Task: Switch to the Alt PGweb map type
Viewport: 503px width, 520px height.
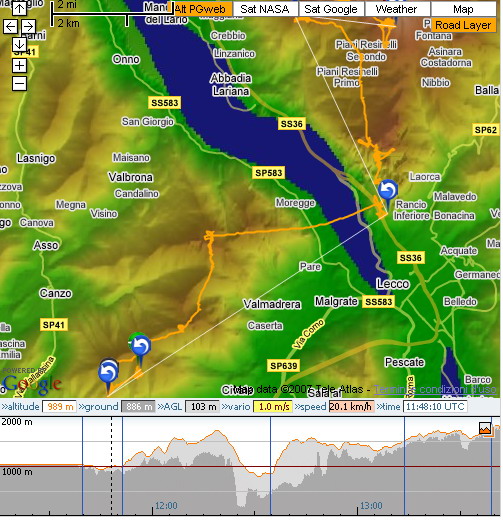Action: click(200, 9)
